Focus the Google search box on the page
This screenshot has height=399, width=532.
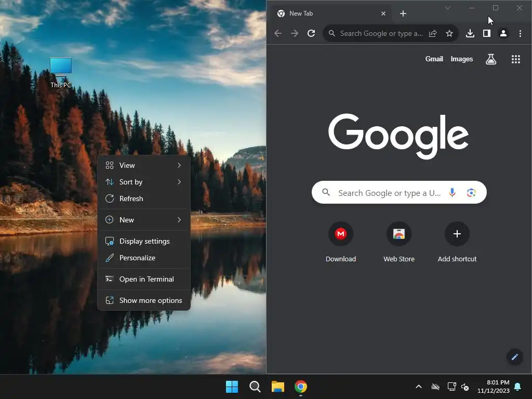[x=399, y=192]
